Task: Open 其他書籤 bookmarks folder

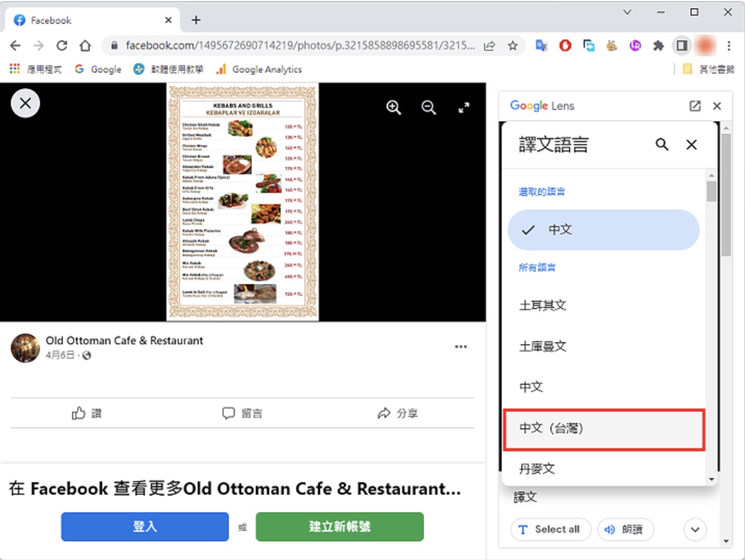Action: (709, 69)
